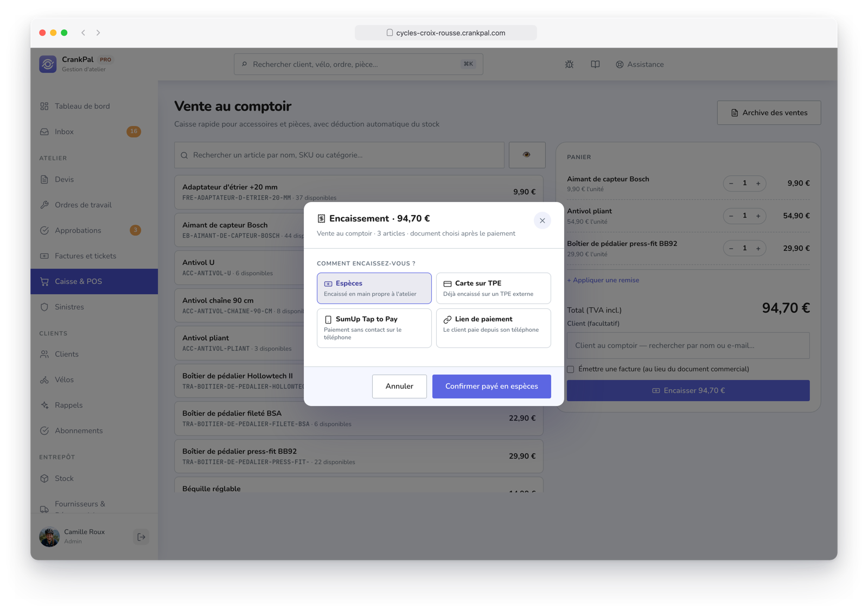Add Boîtier de pédalier press-fit BB92 from list
Image resolution: width=868 pixels, height=614 pixels.
pos(359,456)
